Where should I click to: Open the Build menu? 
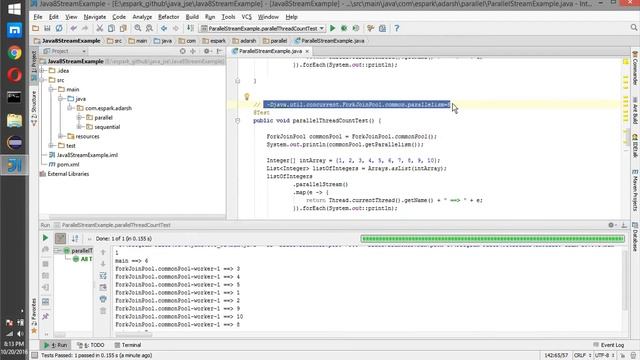(192, 17)
